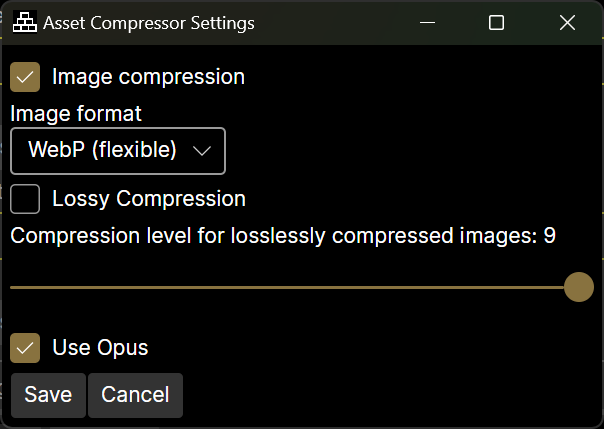This screenshot has width=604, height=429.
Task: Open the WebP (flexible) format dropdown
Action: (x=118, y=151)
